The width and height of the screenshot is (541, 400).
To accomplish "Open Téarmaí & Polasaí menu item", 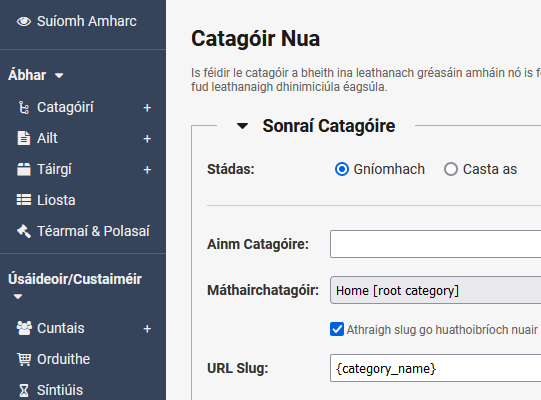I will [94, 231].
